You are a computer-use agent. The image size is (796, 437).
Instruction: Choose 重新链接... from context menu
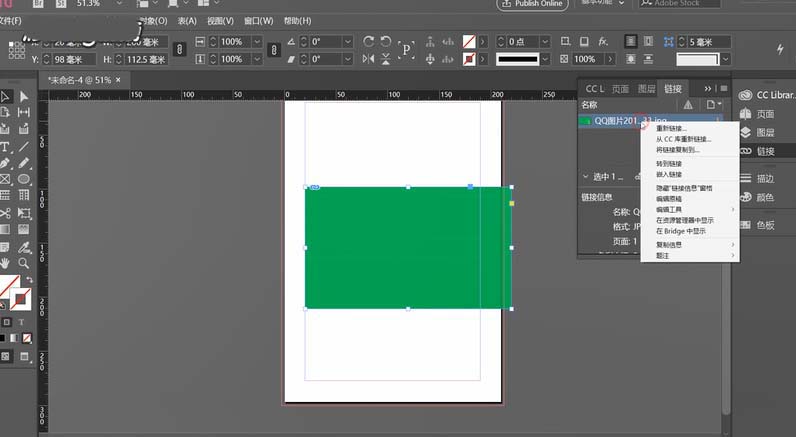pos(690,128)
